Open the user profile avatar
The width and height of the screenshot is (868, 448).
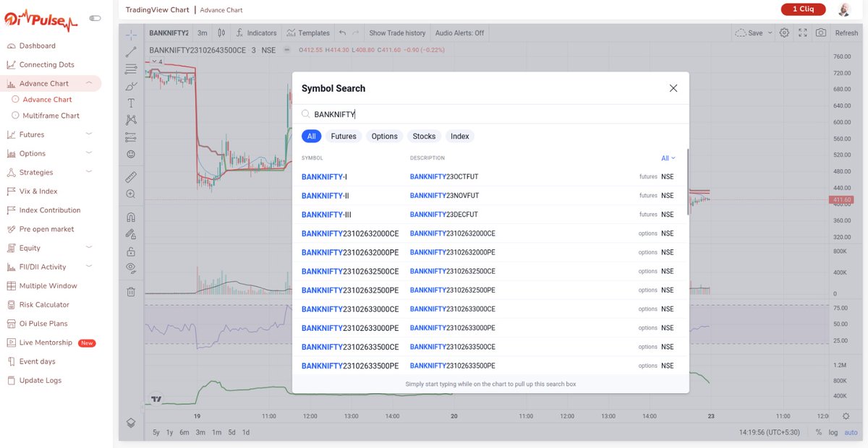point(844,9)
